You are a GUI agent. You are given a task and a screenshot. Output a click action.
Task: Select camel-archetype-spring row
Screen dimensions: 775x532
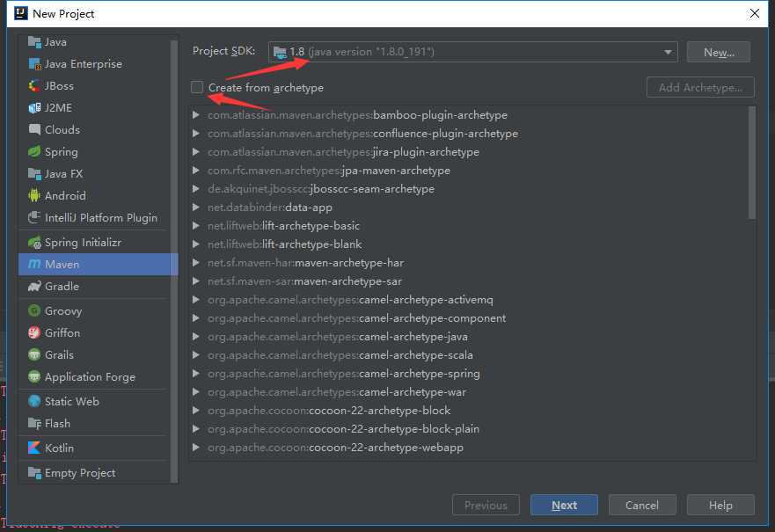pyautogui.click(x=472, y=374)
